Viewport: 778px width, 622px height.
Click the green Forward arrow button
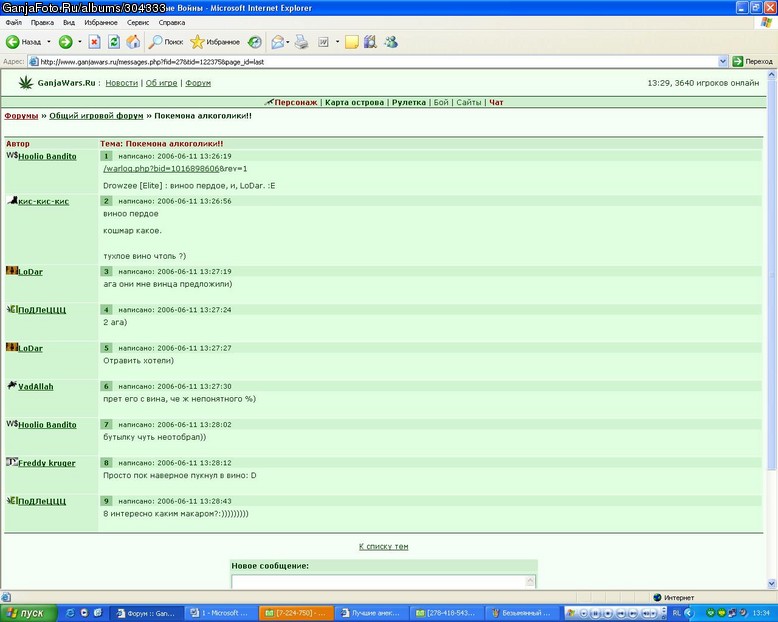[65, 42]
